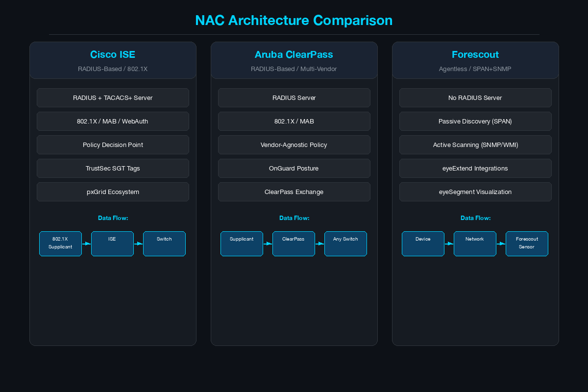The width and height of the screenshot is (588, 392).
Task: Select the No RADIUS Server row
Action: tap(475, 98)
